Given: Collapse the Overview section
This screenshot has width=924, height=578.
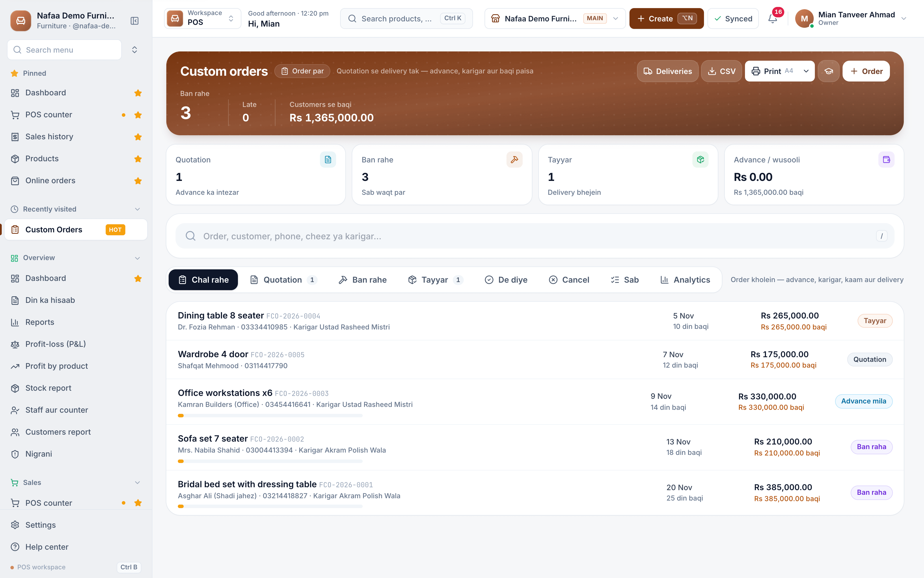Looking at the screenshot, I should pyautogui.click(x=137, y=258).
